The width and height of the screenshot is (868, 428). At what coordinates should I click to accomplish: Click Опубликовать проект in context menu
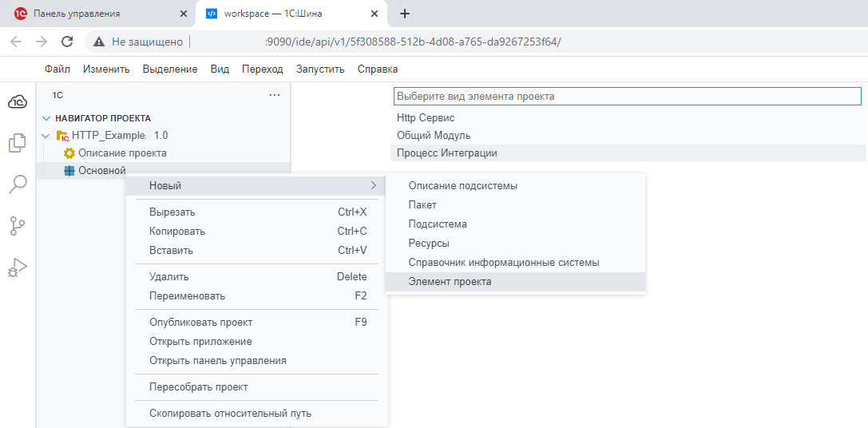point(200,323)
